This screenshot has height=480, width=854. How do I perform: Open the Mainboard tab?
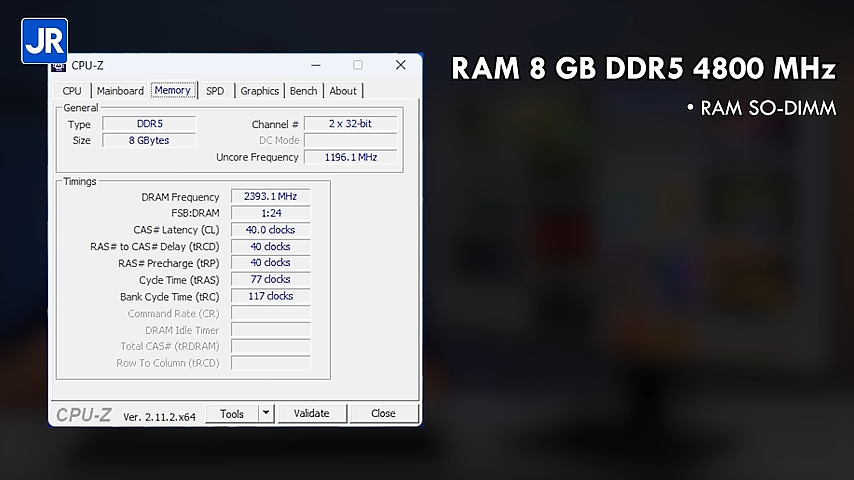point(120,91)
